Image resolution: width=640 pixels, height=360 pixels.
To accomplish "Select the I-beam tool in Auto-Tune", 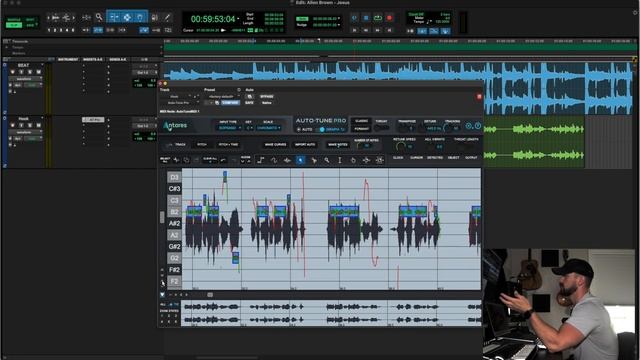I will click(340, 160).
